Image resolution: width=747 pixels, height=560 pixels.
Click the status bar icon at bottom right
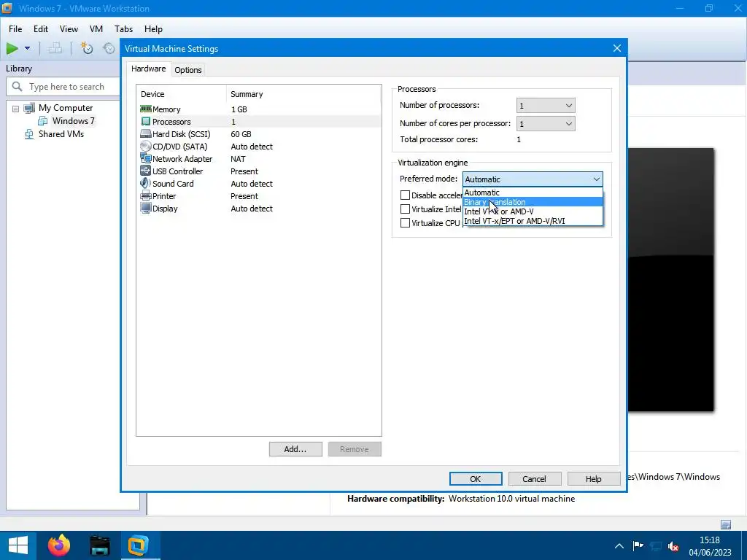[726, 525]
